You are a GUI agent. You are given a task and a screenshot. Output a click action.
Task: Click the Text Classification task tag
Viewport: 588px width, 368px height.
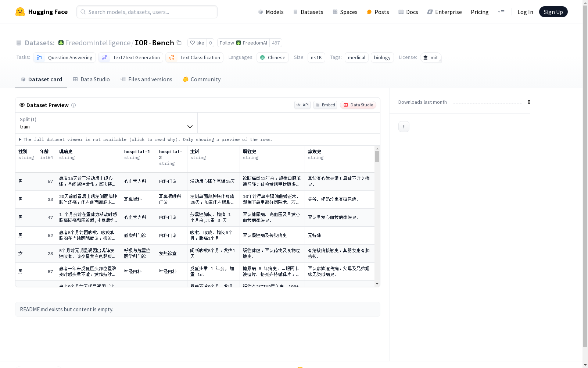[194, 57]
